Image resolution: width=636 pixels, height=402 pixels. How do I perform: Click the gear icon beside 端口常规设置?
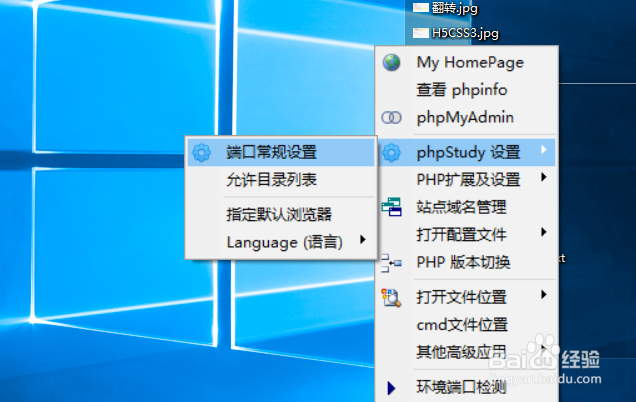tap(202, 153)
